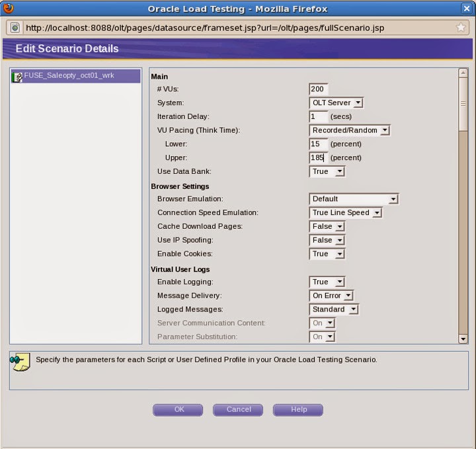
Task: Open the Parameter Substitution dropdown
Action: point(322,337)
